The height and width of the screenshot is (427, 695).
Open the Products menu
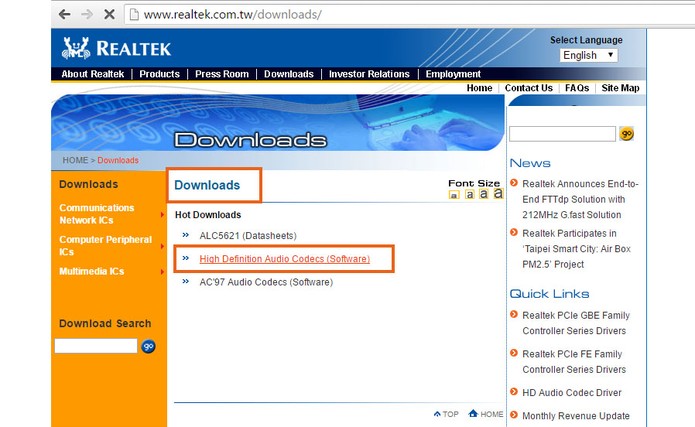(160, 74)
